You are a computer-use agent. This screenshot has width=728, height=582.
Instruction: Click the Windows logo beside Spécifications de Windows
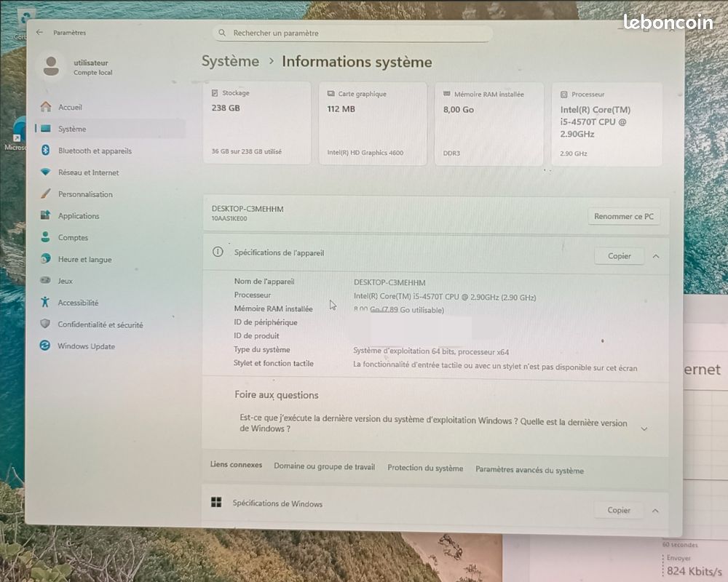(216, 502)
